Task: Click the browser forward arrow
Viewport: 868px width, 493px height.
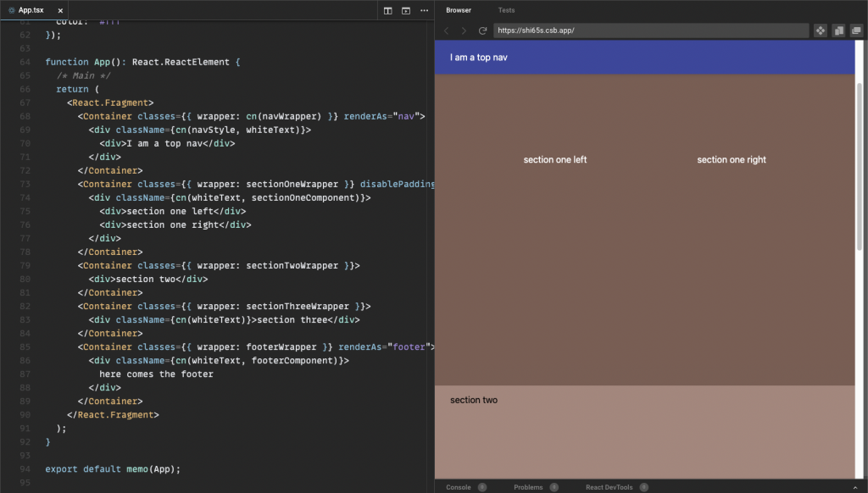Action: pyautogui.click(x=464, y=30)
